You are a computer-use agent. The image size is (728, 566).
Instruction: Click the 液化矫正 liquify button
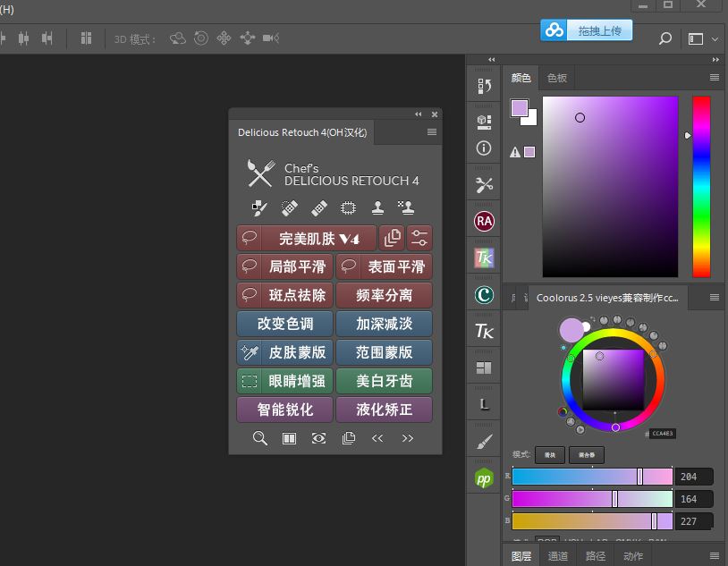point(384,410)
